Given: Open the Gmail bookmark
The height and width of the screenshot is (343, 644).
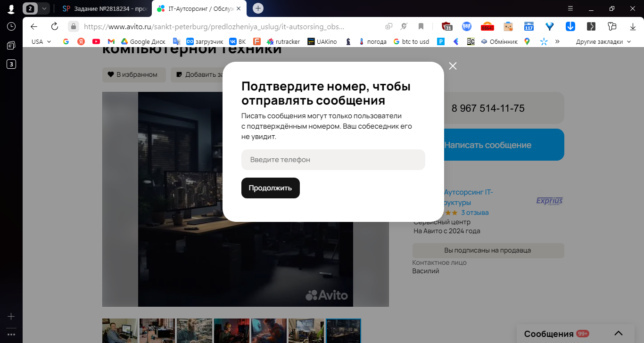Looking at the screenshot, I should (x=111, y=41).
